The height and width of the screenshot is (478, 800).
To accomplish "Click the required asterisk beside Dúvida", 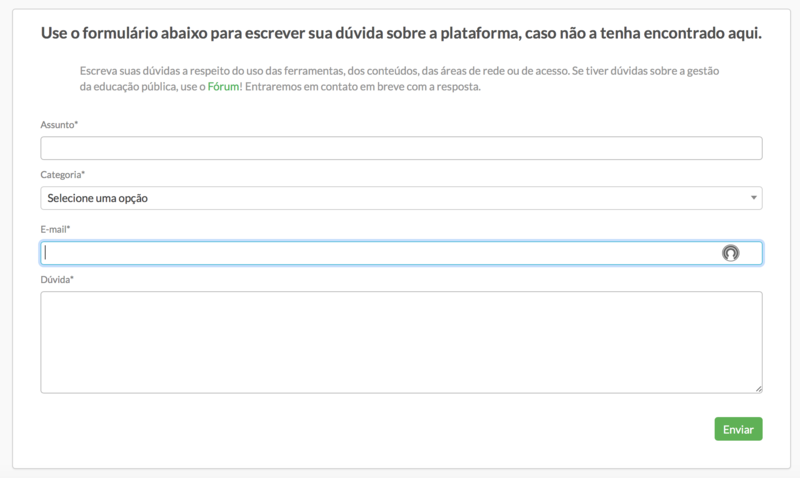I will point(72,278).
